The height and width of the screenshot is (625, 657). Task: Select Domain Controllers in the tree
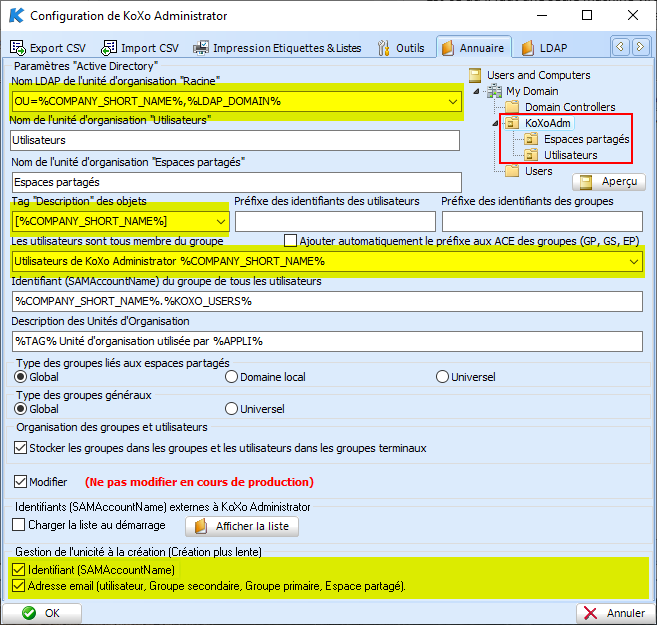[570, 107]
